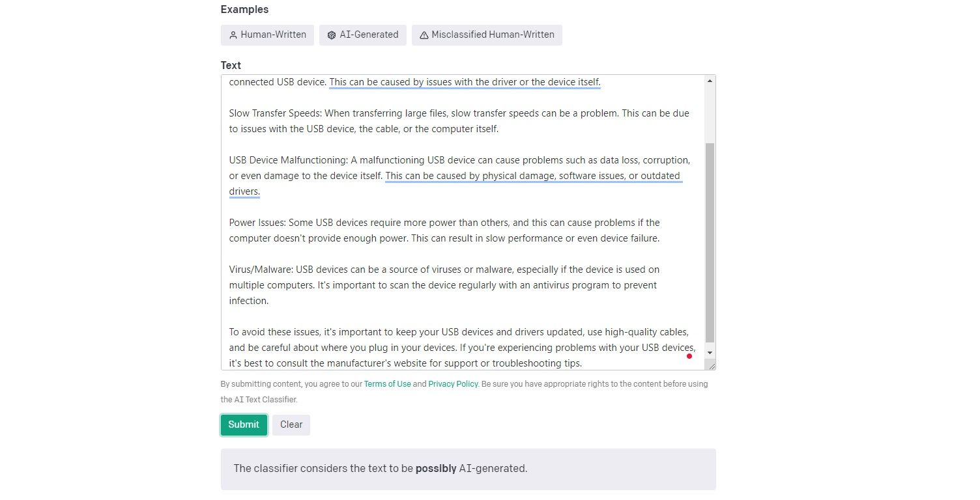
Task: Click the person icon on Human-Written
Action: coord(233,35)
